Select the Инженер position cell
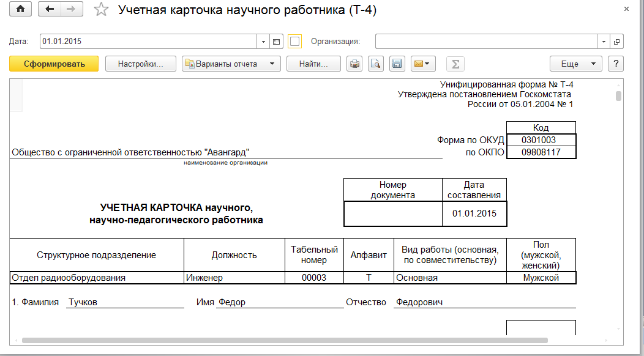 (234, 278)
